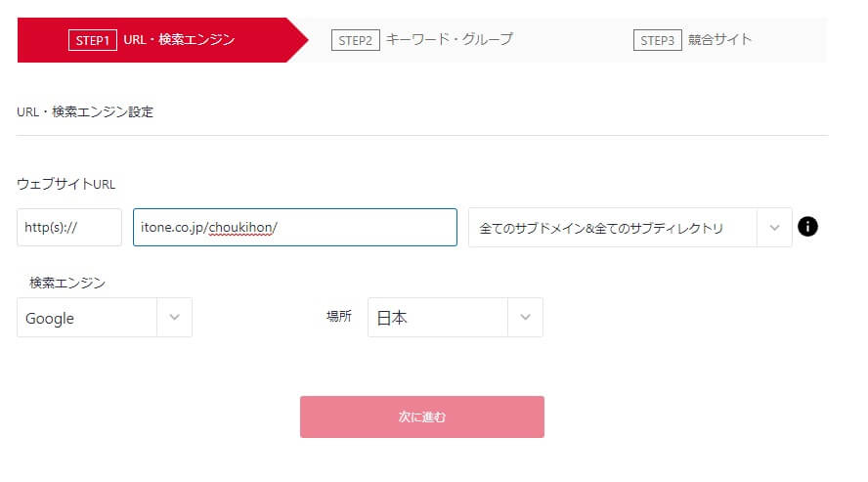Image resolution: width=868 pixels, height=482 pixels.
Task: Expand the 日本 location dropdown arrow
Action: click(x=525, y=317)
